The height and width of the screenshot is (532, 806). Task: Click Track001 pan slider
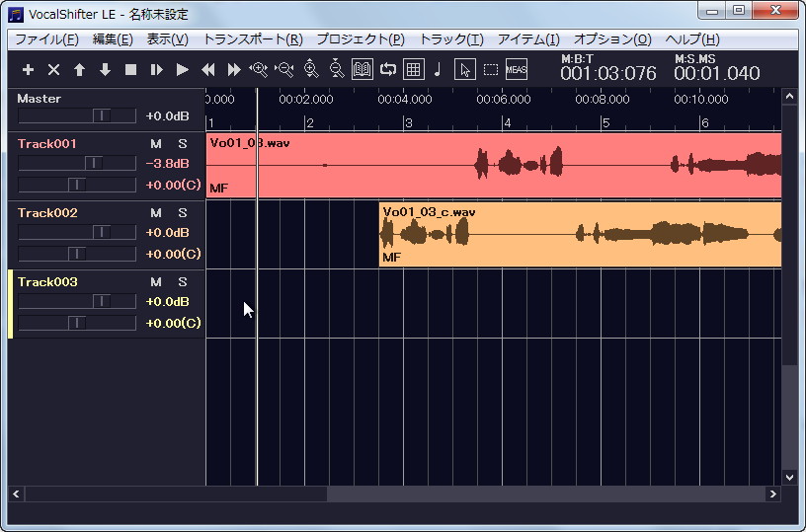coord(77,185)
